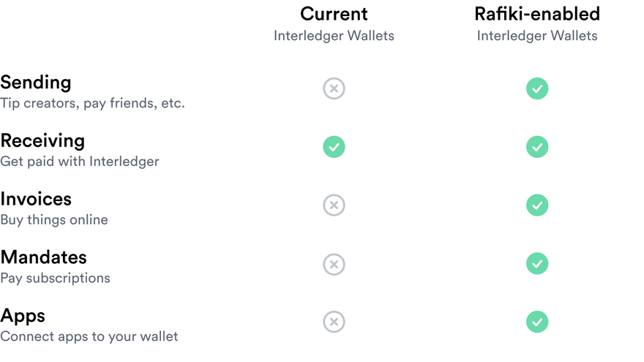Click the Sending feature title

36,83
